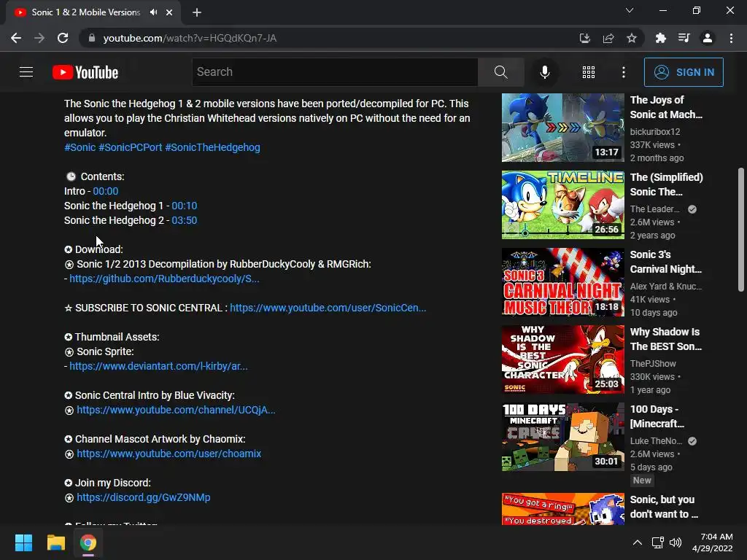Click title 'The (Simplified) Sonic The...'

pyautogui.click(x=667, y=184)
